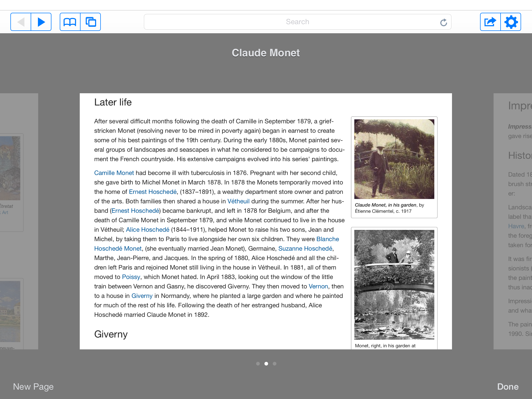The width and height of the screenshot is (532, 399).
Task: Open settings gear icon
Action: tap(511, 22)
